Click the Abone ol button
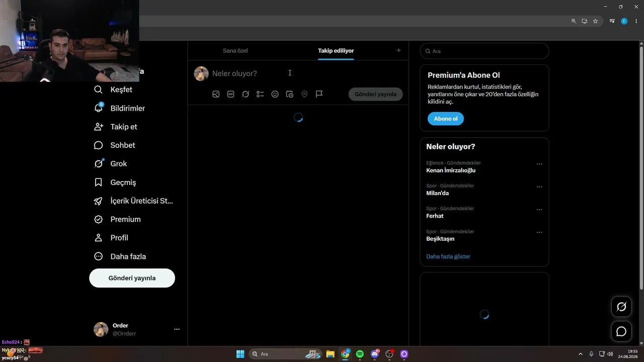The image size is (644, 362). 446,119
